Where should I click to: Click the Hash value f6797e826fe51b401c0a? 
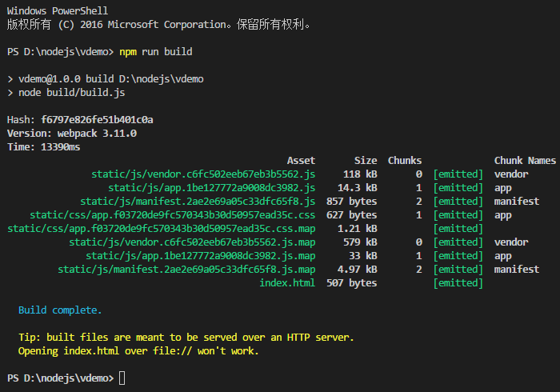97,119
